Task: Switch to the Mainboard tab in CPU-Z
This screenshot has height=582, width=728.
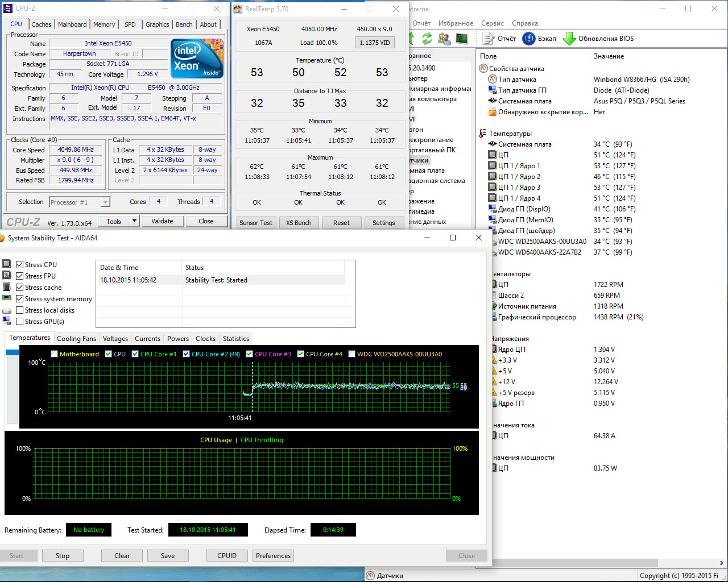Action: click(x=72, y=24)
